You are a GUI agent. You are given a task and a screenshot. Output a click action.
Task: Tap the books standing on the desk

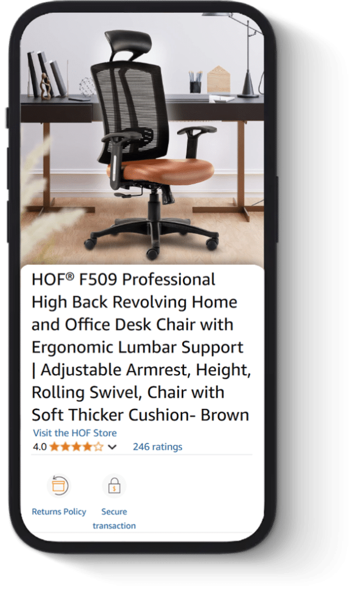pyautogui.click(x=46, y=73)
